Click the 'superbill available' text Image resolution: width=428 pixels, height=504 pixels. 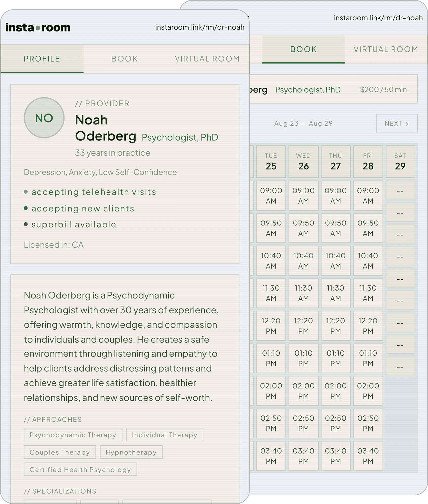(x=74, y=224)
